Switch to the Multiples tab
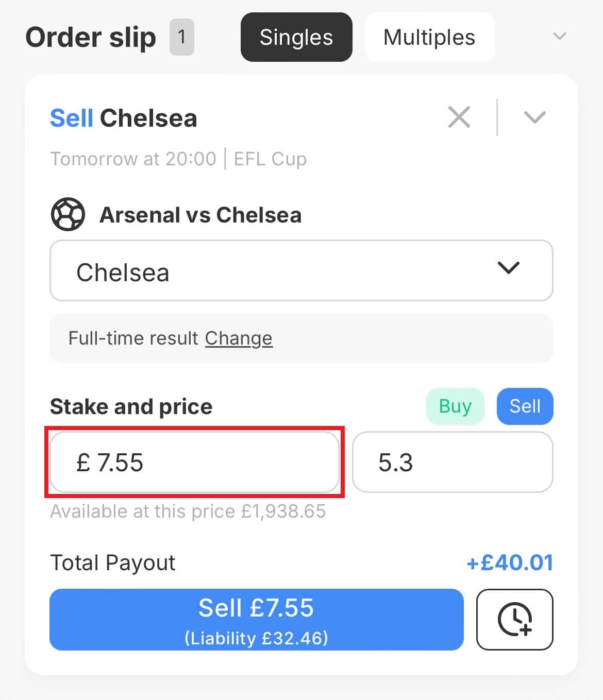Viewport: 603px width, 700px height. (x=429, y=37)
